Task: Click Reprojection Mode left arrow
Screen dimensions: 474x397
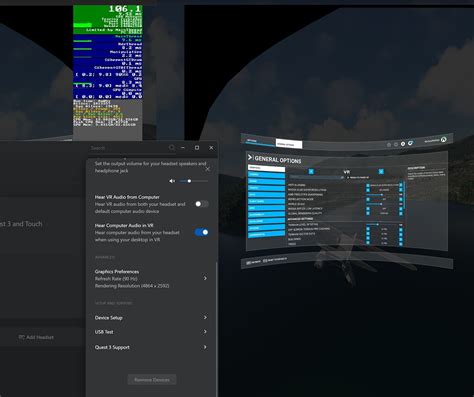Action: tap(368, 199)
